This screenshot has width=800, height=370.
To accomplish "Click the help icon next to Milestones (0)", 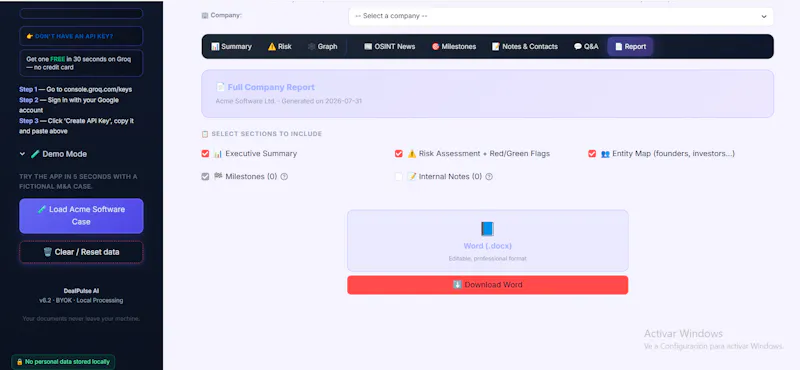I will (284, 177).
